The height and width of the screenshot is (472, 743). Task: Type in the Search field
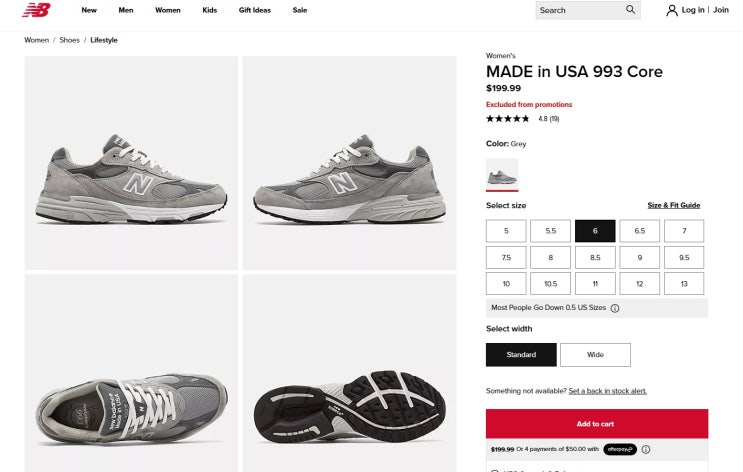[578, 10]
